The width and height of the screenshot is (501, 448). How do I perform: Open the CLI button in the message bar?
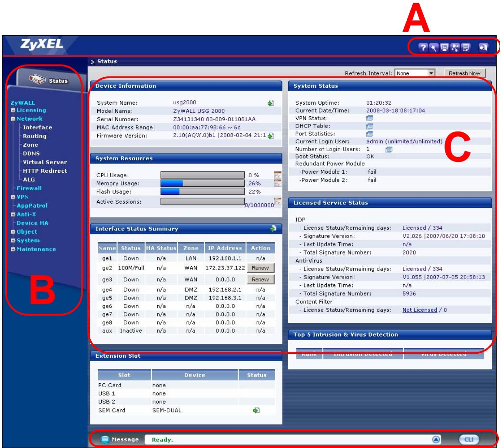tap(469, 439)
